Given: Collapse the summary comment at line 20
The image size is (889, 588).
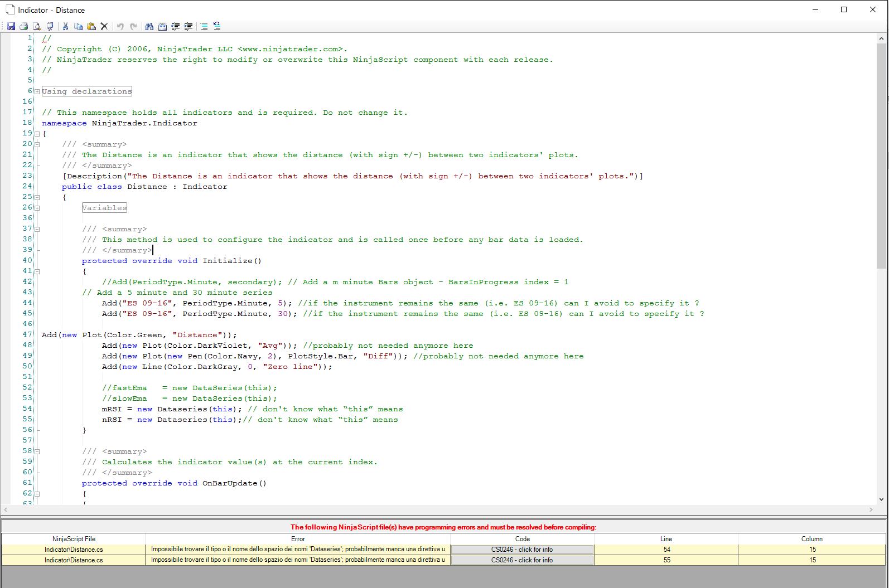Looking at the screenshot, I should click(x=37, y=144).
